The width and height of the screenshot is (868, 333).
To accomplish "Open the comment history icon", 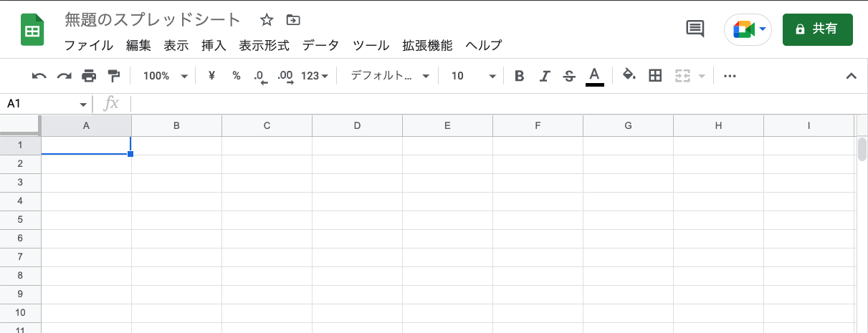I will (x=695, y=29).
